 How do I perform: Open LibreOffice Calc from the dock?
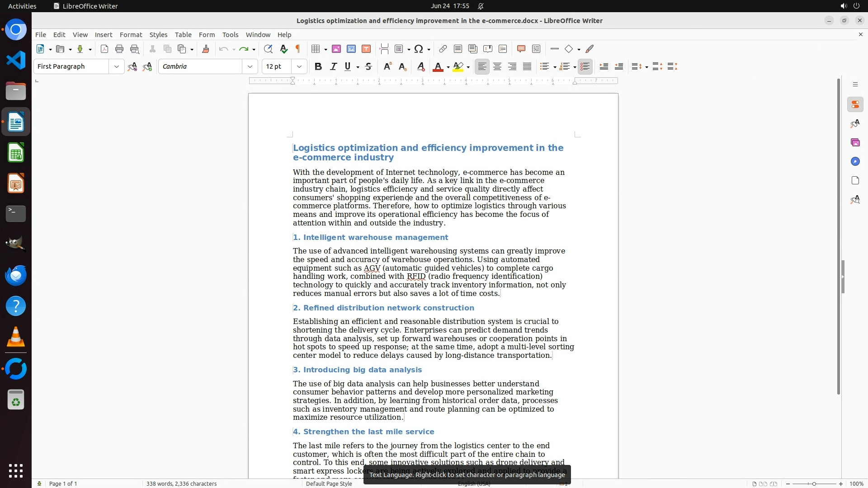(16, 153)
